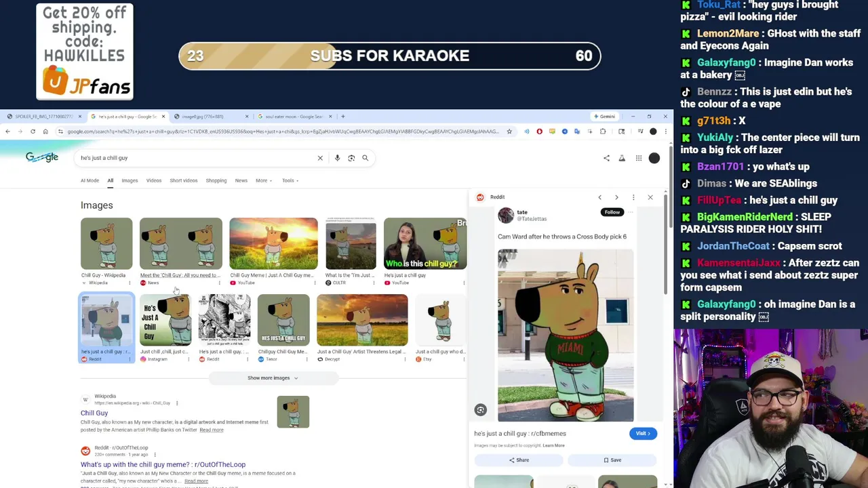Open the browser extensions puzzle icon
868x488 pixels.
[x=603, y=131]
